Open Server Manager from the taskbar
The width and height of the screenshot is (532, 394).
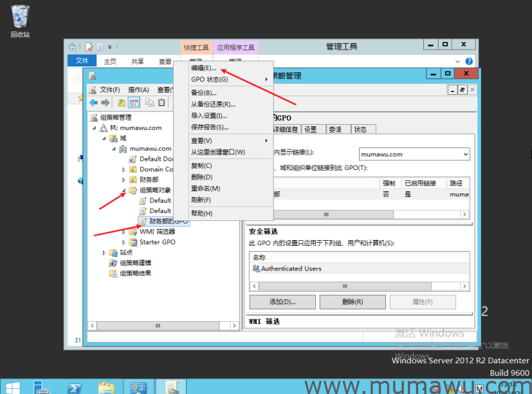tap(42, 387)
